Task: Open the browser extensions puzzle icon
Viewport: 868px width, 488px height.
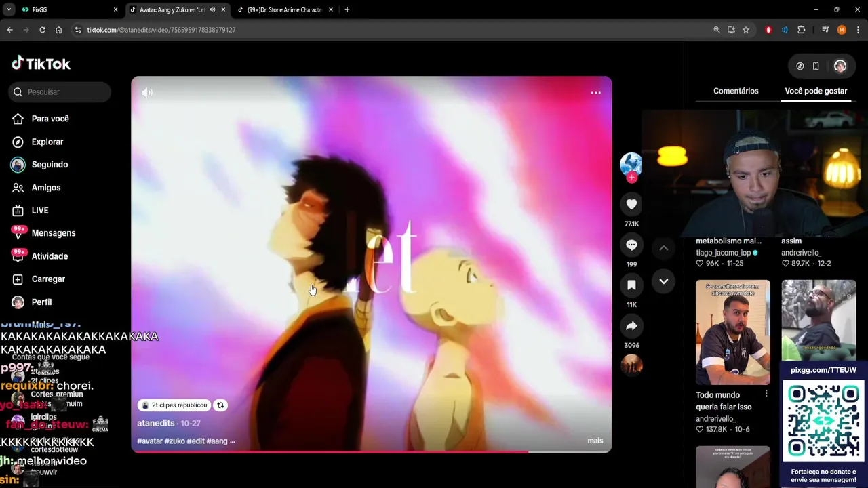Action: click(x=801, y=30)
